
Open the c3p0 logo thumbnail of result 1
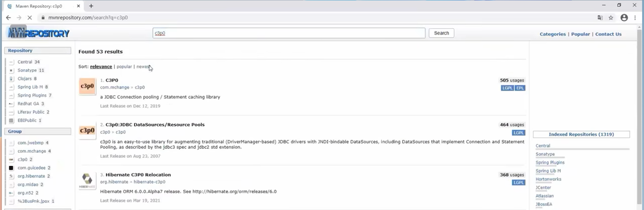(87, 86)
